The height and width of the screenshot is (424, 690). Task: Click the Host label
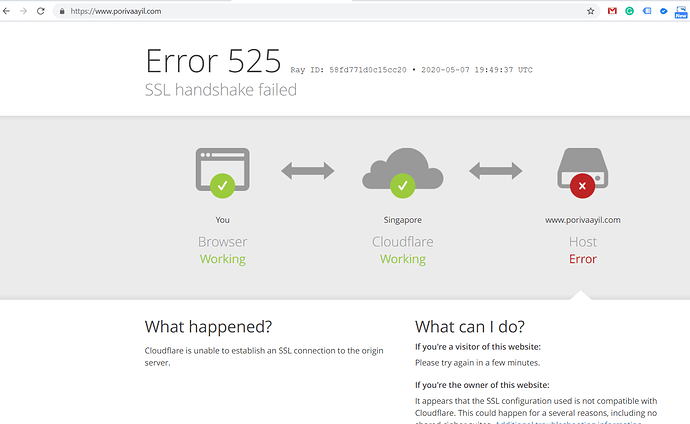pos(583,241)
